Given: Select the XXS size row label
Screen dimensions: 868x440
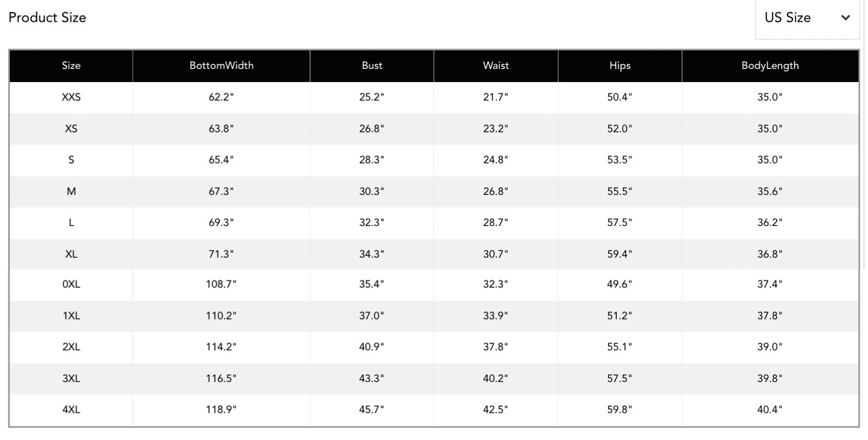Looking at the screenshot, I should (71, 97).
